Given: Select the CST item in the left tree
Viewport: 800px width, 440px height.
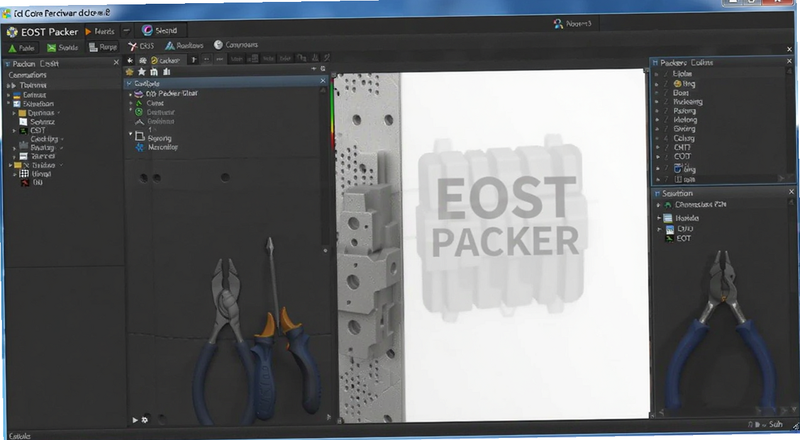Looking at the screenshot, I should point(38,131).
